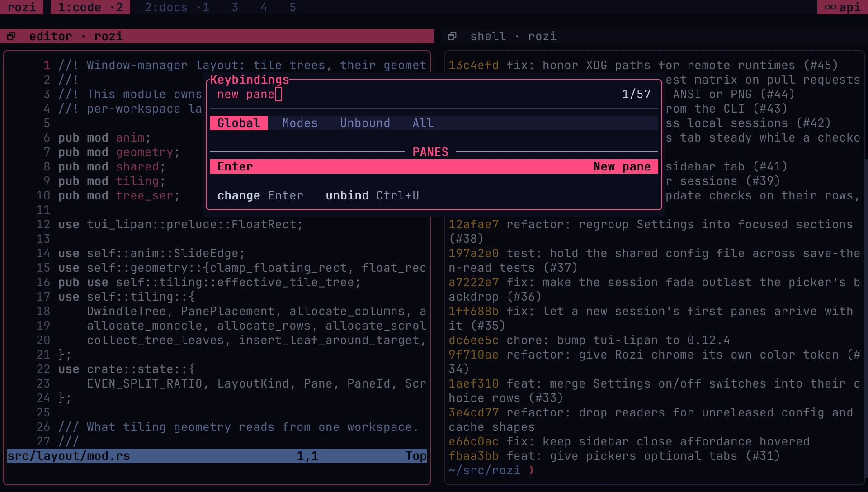868x492 pixels.
Task: Click the rozi session label
Action: coord(22,7)
